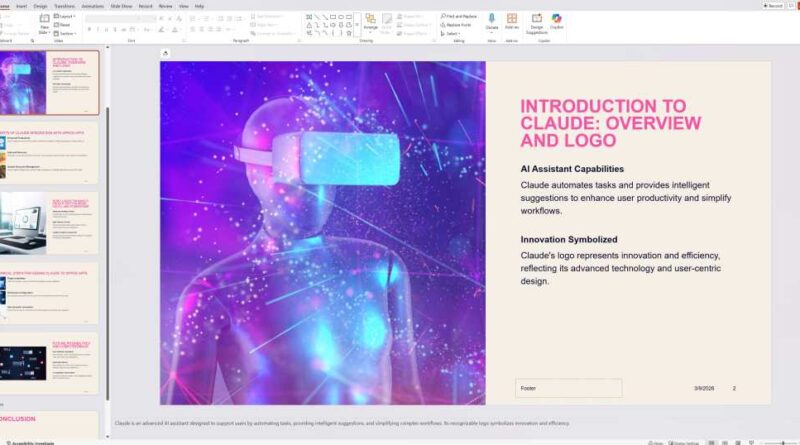Click the slide number 2
The image size is (800, 445).
734,388
